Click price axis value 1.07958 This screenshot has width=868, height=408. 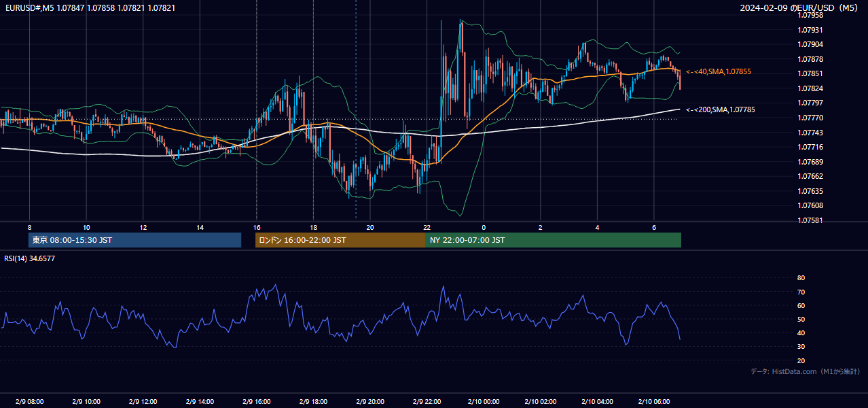[x=810, y=15]
